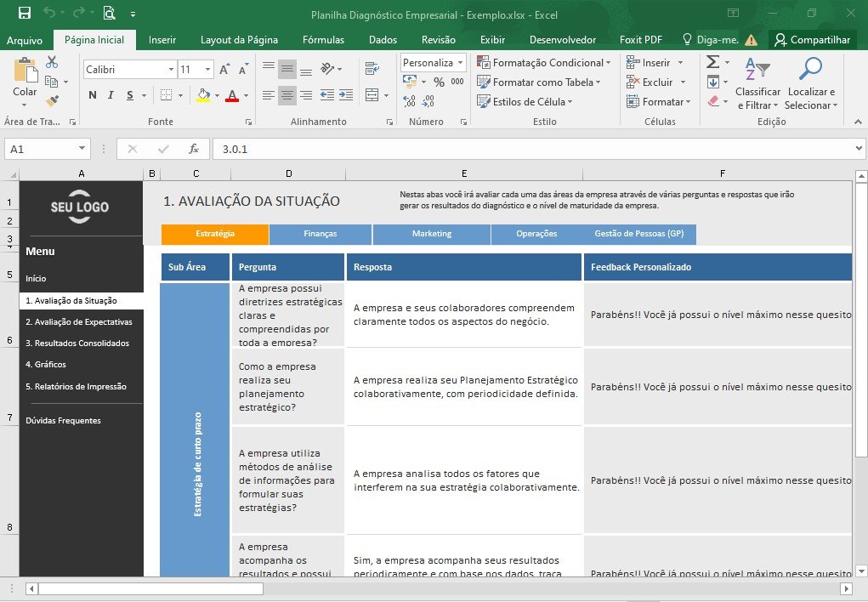The width and height of the screenshot is (868, 602).
Task: Open number format Personaliza dropdown
Action: (x=460, y=63)
